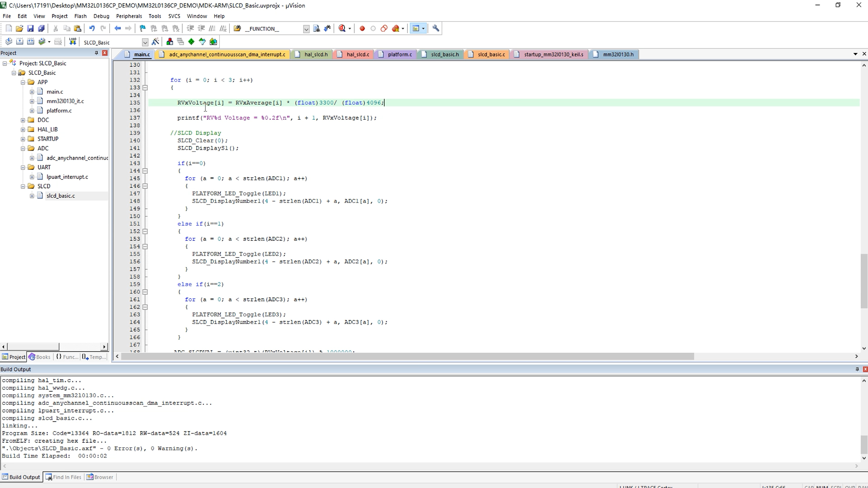This screenshot has height=488, width=868.
Task: Open the Peripherals menu
Action: point(129,16)
